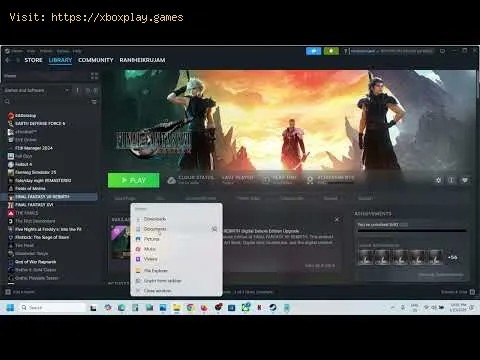Open Videos from jump list
Screen dimensions: 480x360
176,259
